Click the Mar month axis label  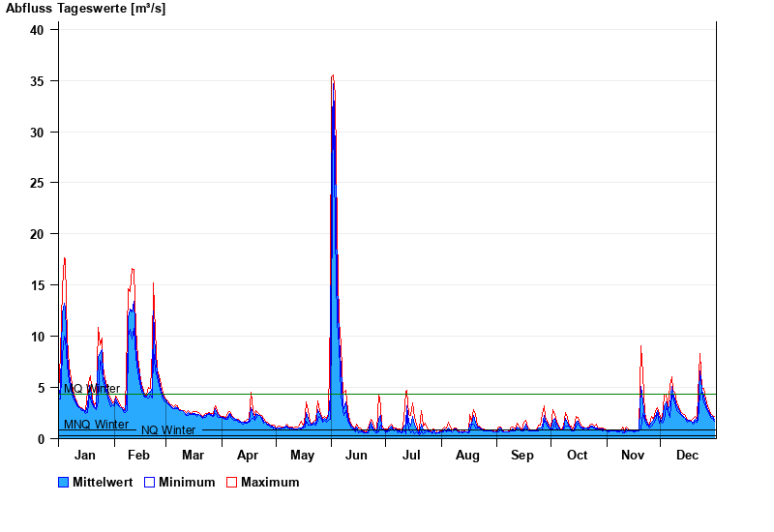193,456
